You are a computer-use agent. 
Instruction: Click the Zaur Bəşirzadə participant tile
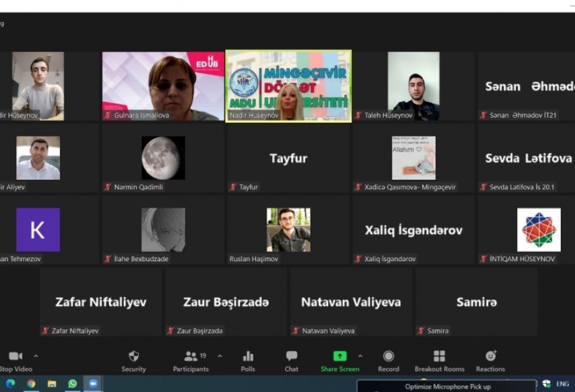coord(226,302)
